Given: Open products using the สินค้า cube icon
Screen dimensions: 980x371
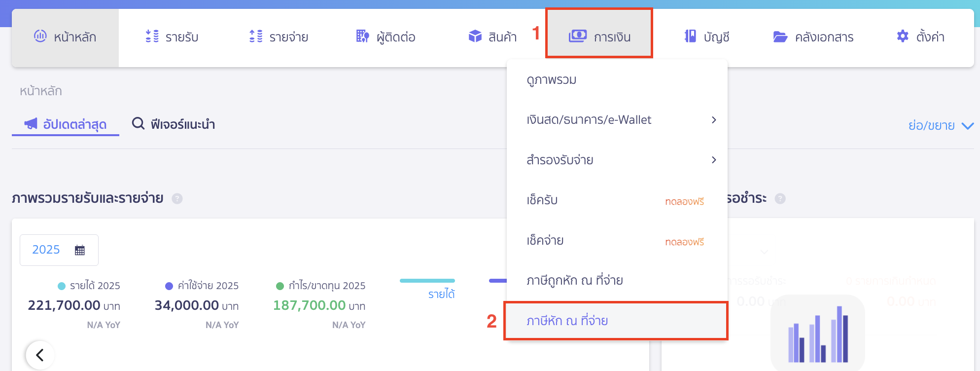Looking at the screenshot, I should [x=475, y=36].
